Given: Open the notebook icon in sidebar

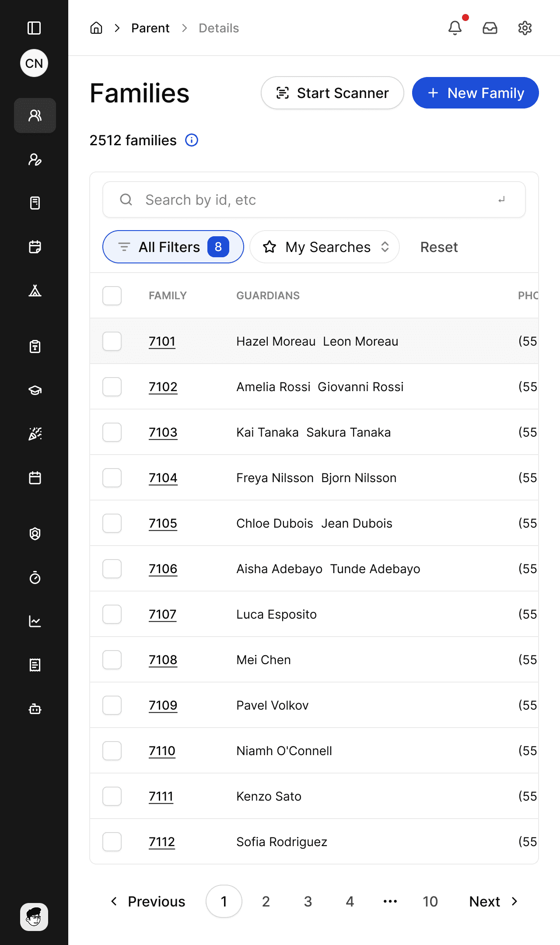Looking at the screenshot, I should (35, 203).
